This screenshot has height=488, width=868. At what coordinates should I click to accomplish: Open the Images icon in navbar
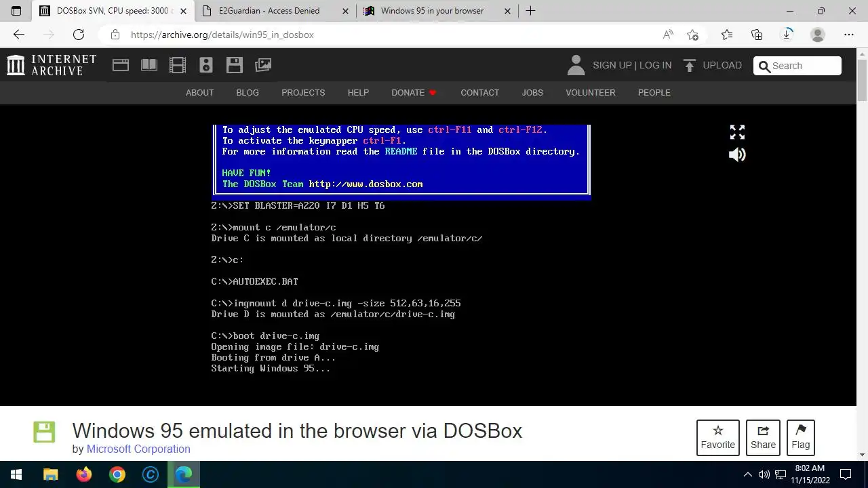tap(263, 65)
